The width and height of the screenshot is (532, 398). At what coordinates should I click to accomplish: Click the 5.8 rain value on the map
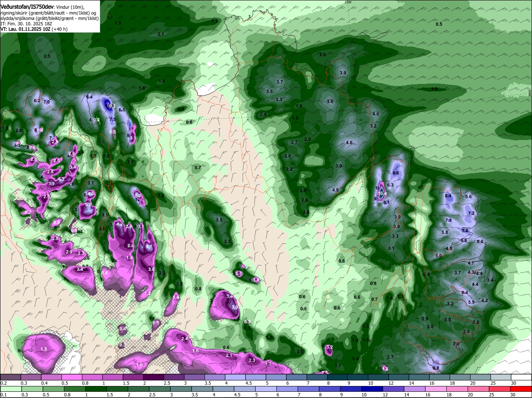coord(445,232)
